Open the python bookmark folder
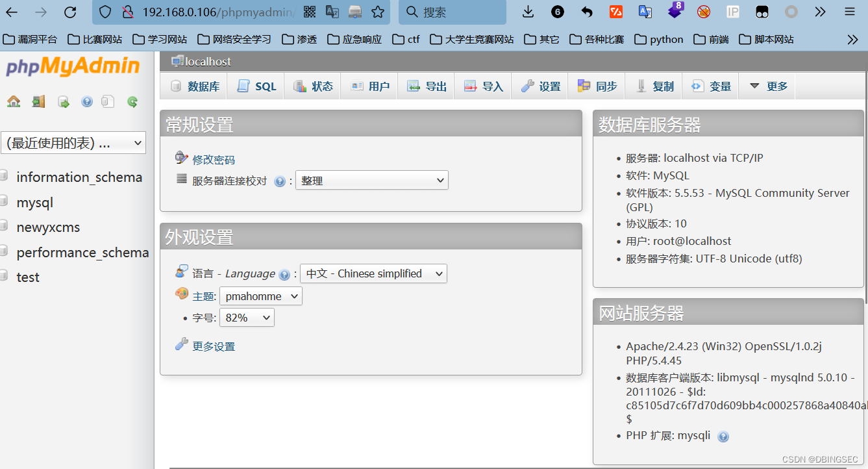The height and width of the screenshot is (469, 868). coord(659,40)
